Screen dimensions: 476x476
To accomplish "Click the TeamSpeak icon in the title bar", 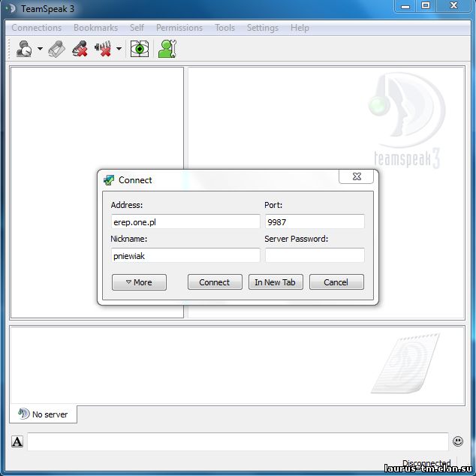I will [x=11, y=8].
